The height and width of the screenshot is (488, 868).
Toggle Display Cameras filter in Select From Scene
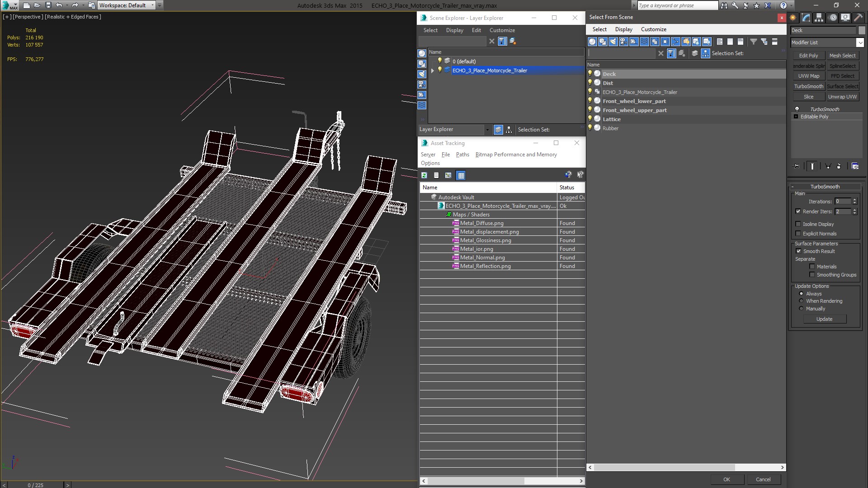[623, 42]
